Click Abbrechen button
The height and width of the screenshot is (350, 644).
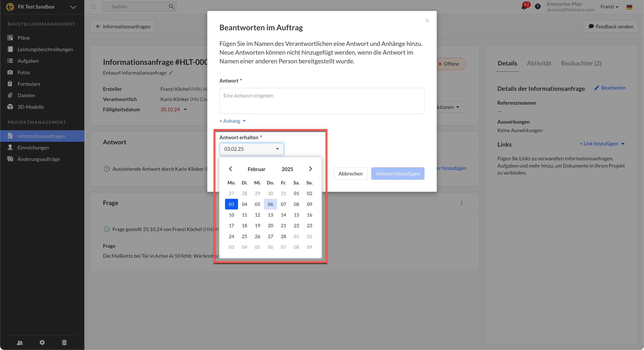click(350, 174)
